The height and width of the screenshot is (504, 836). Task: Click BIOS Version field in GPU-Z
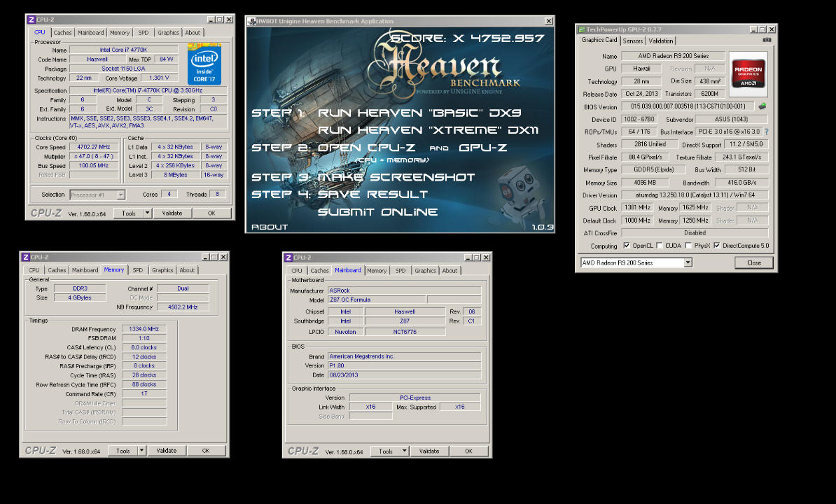pyautogui.click(x=688, y=106)
